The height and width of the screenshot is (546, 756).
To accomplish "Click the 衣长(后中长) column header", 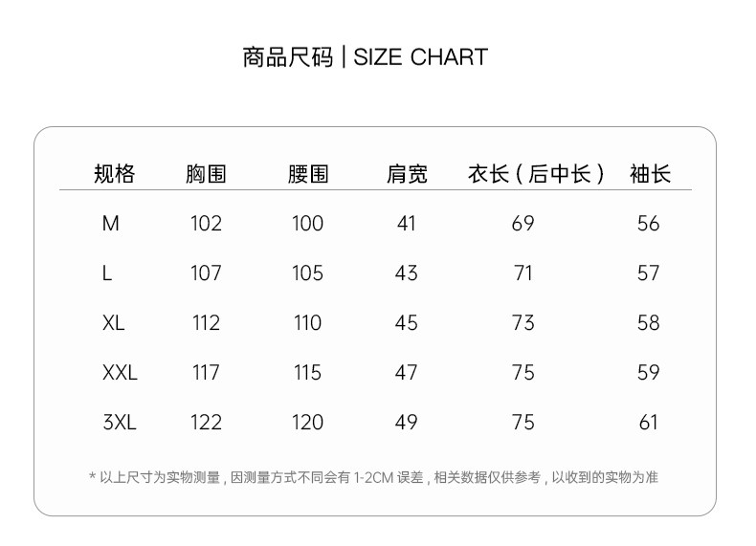I will coord(536,174).
